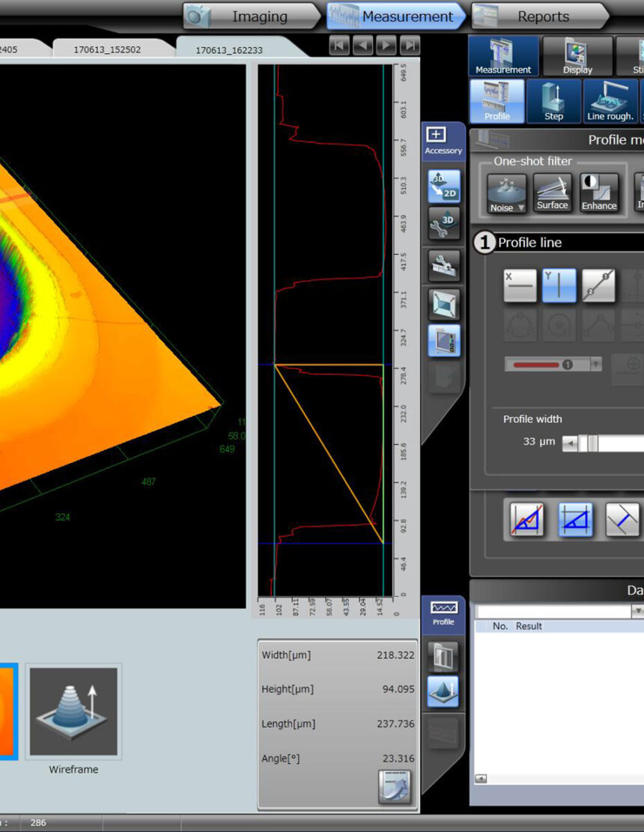Open the red line color dropdown
This screenshot has height=832, width=644.
pos(596,364)
